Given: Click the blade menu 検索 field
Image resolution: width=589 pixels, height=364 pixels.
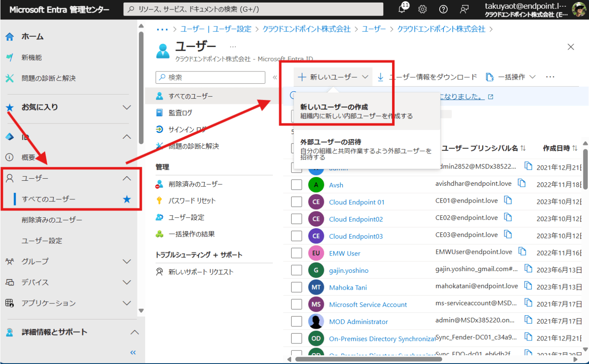Looking at the screenshot, I should click(x=210, y=77).
